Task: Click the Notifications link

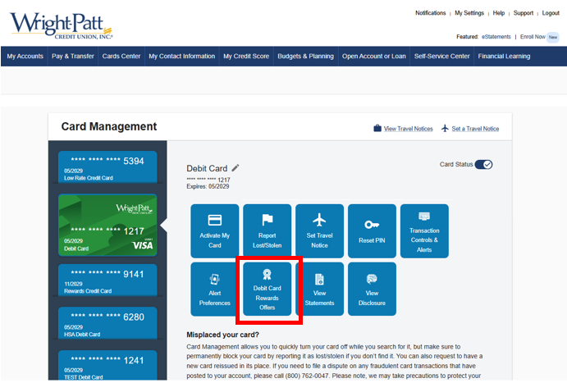Action: click(x=430, y=13)
